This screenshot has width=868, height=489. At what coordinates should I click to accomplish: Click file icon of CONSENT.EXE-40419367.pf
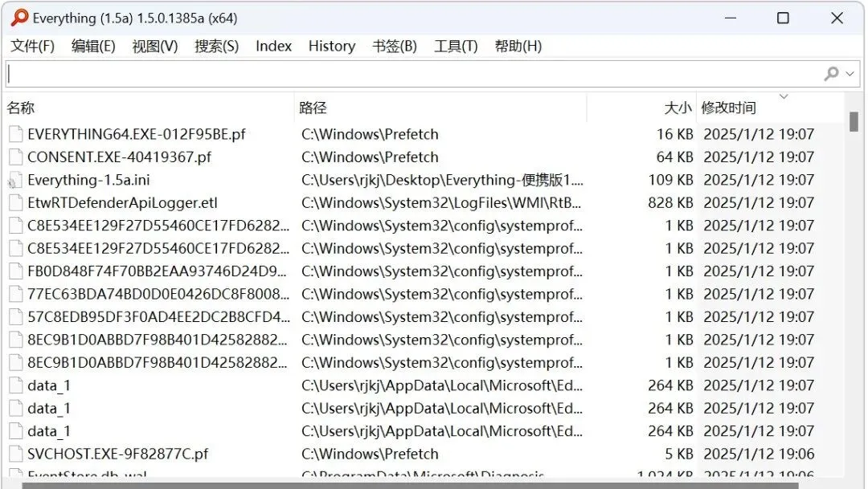point(16,157)
